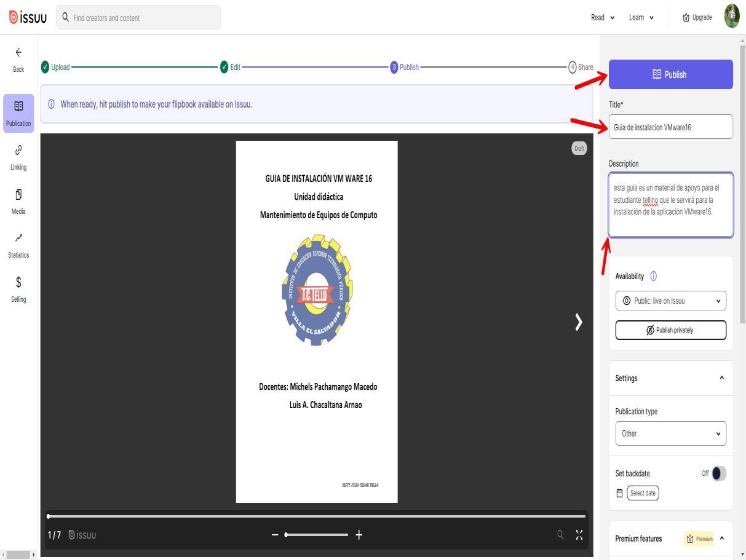Click the Select date button
The image size is (746, 560).
coord(643,493)
